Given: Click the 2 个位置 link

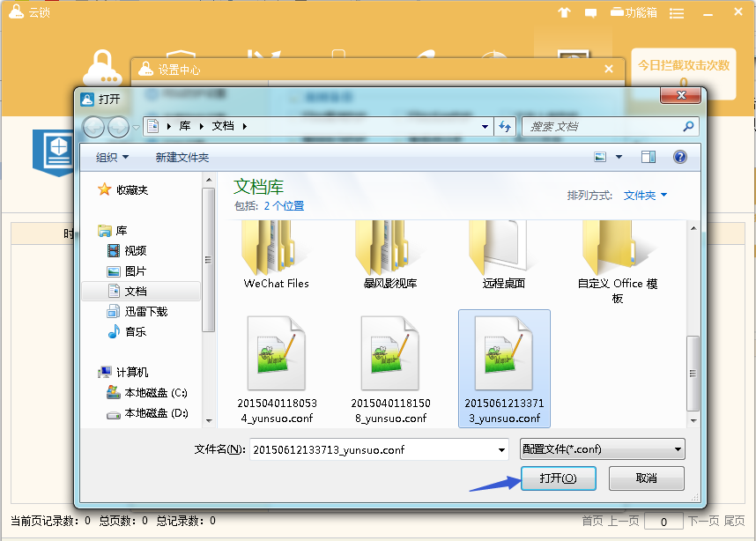Looking at the screenshot, I should tap(282, 207).
